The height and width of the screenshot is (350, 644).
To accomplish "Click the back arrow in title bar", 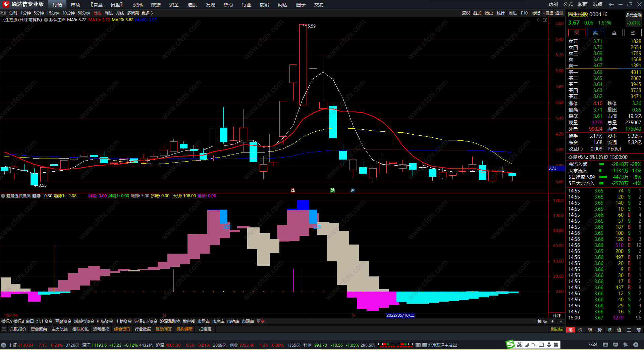I will click(611, 4).
